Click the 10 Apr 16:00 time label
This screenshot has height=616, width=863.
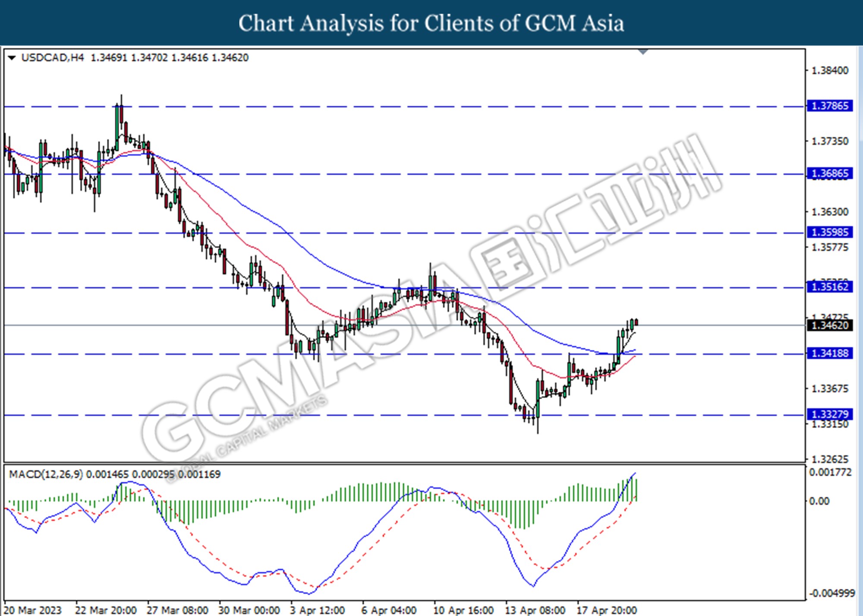pos(463,610)
